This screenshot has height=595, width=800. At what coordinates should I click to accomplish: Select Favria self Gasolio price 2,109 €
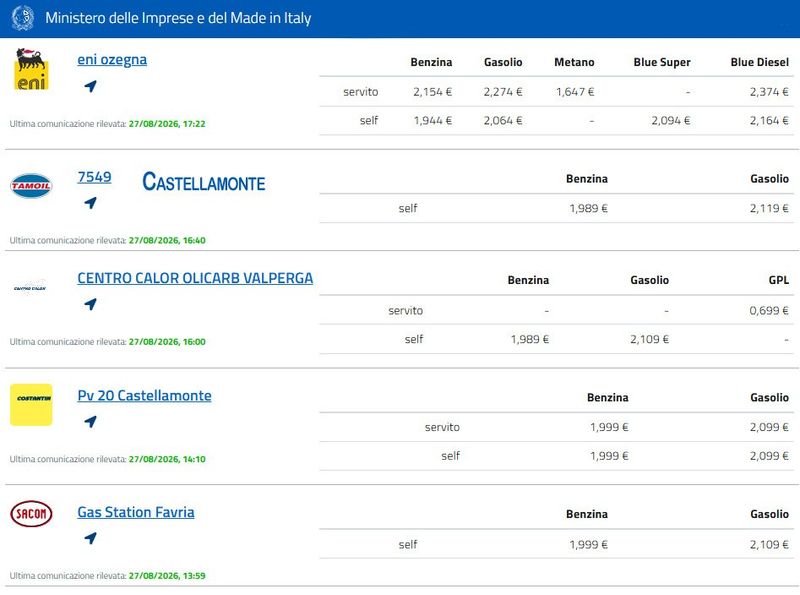tap(769, 544)
